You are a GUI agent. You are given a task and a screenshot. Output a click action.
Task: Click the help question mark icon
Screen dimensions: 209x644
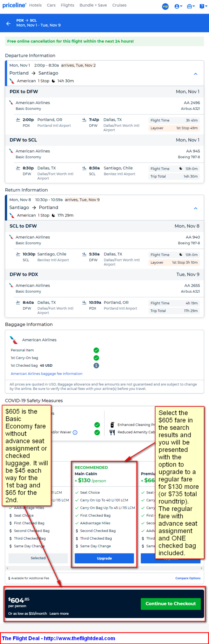pos(203,6)
